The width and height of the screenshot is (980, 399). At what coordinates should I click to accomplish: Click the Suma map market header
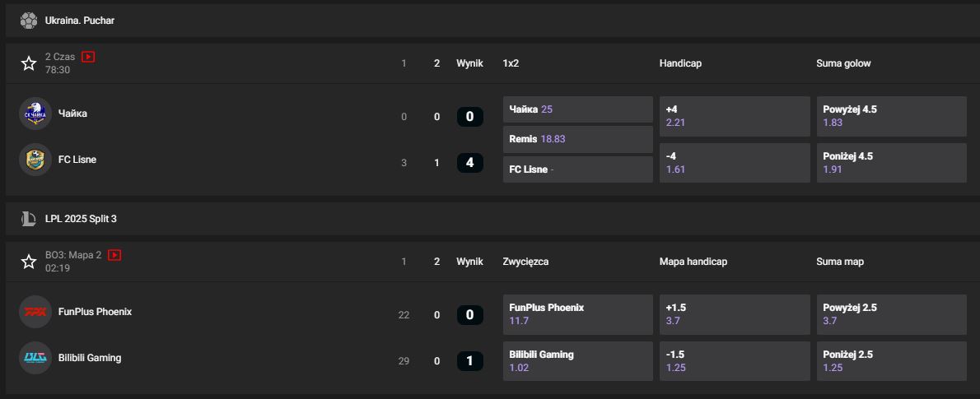[x=840, y=262]
